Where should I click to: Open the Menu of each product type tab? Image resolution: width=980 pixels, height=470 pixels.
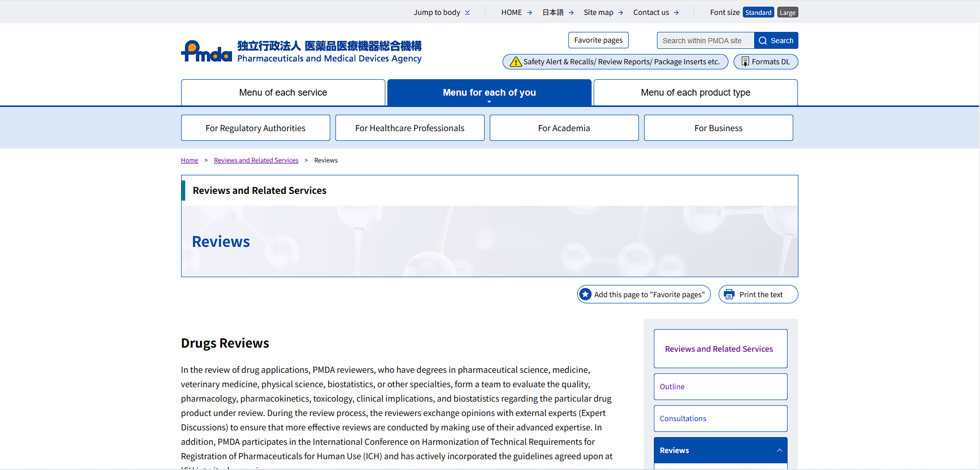(x=695, y=93)
